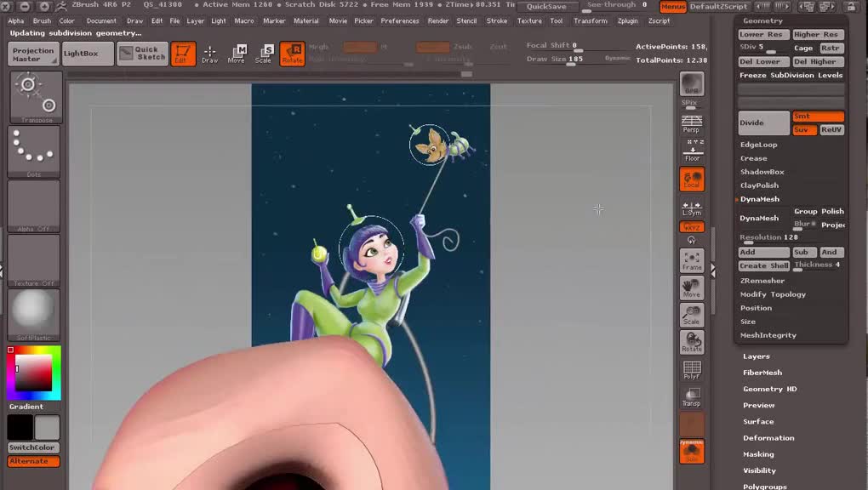Pick a color in the color picker
The image size is (868, 490).
point(33,373)
